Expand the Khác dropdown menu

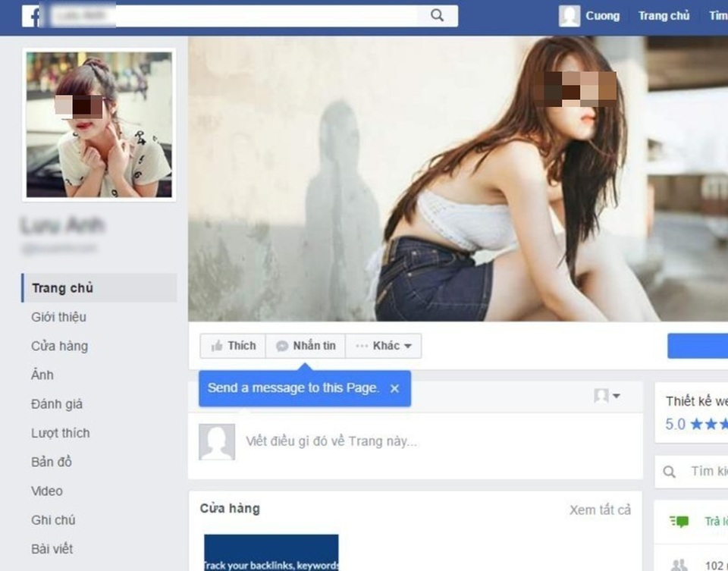click(x=384, y=346)
